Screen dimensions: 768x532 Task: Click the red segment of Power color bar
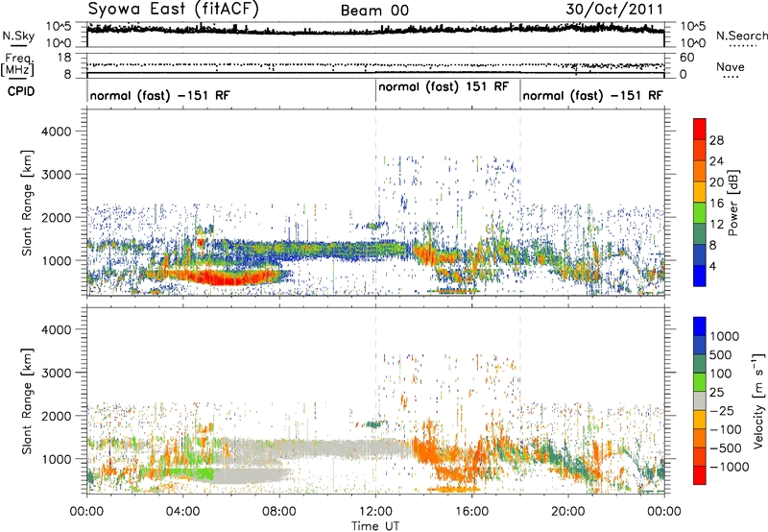(700, 130)
